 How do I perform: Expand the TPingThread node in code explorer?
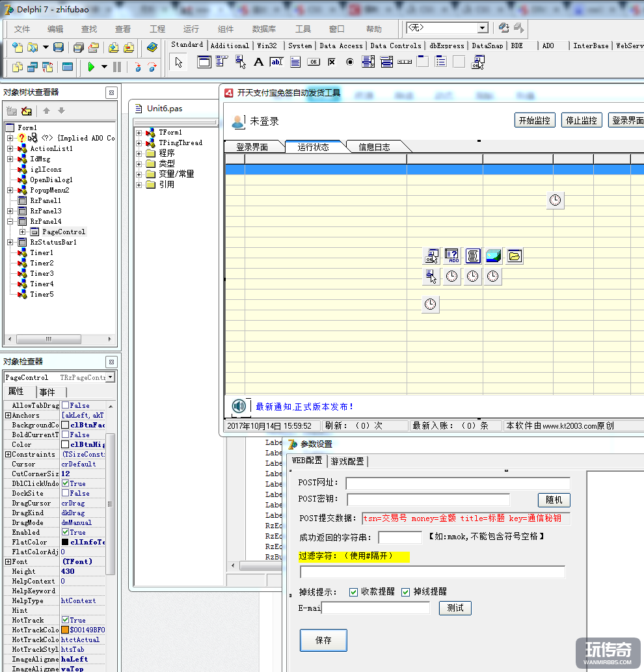139,143
